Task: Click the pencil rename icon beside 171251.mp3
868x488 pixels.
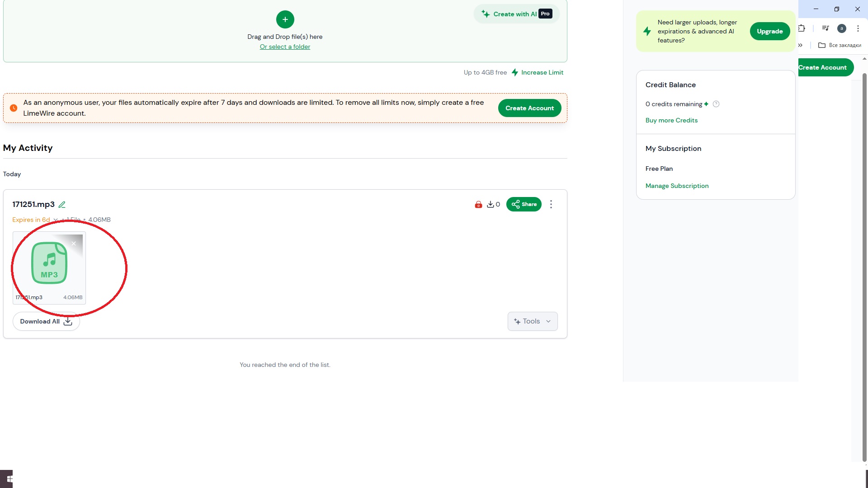Action: [x=62, y=205]
